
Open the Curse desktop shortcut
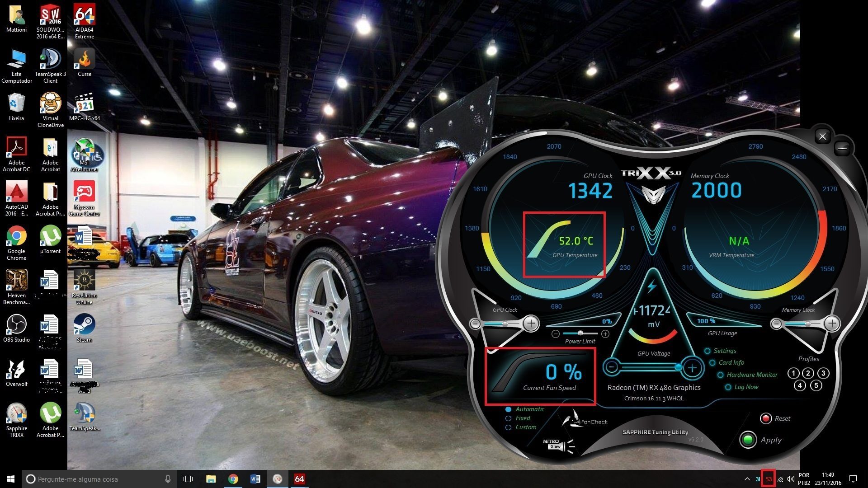(85, 62)
